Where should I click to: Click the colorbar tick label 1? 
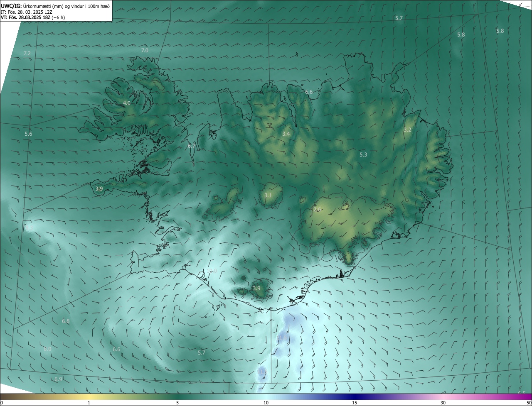click(89, 403)
